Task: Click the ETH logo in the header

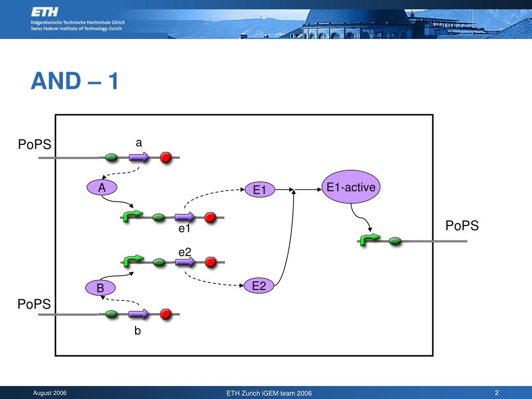Action: coord(45,12)
